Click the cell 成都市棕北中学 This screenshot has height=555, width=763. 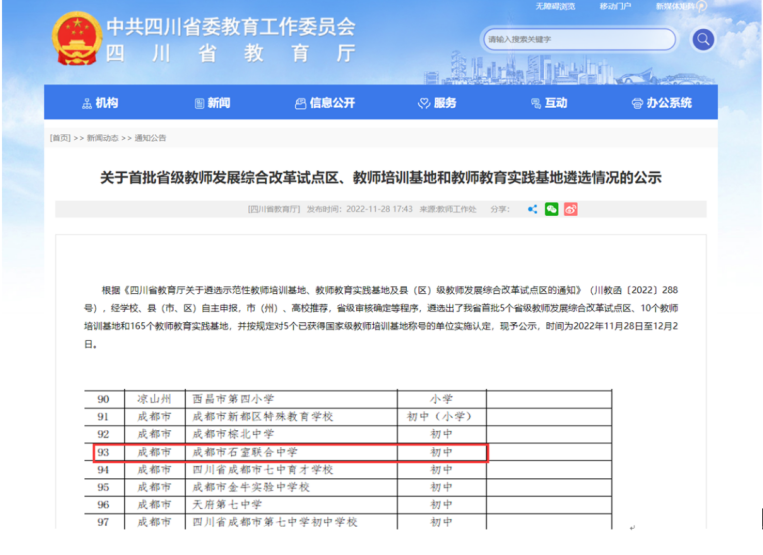tap(233, 434)
